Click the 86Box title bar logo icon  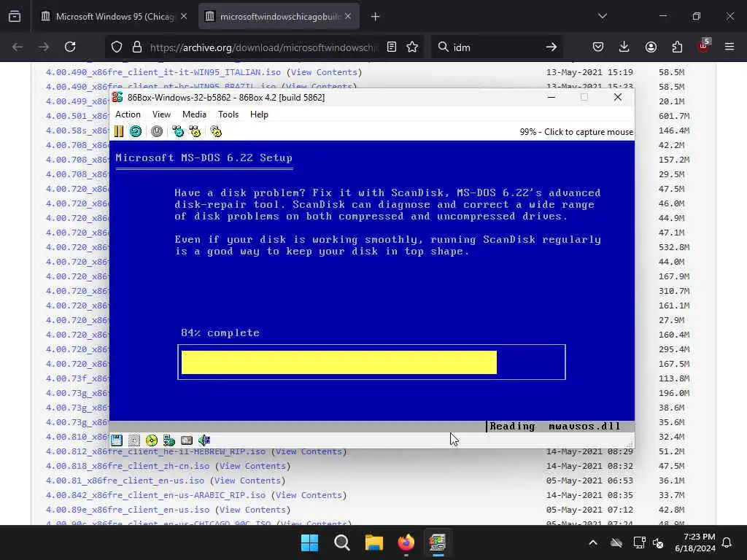point(117,97)
